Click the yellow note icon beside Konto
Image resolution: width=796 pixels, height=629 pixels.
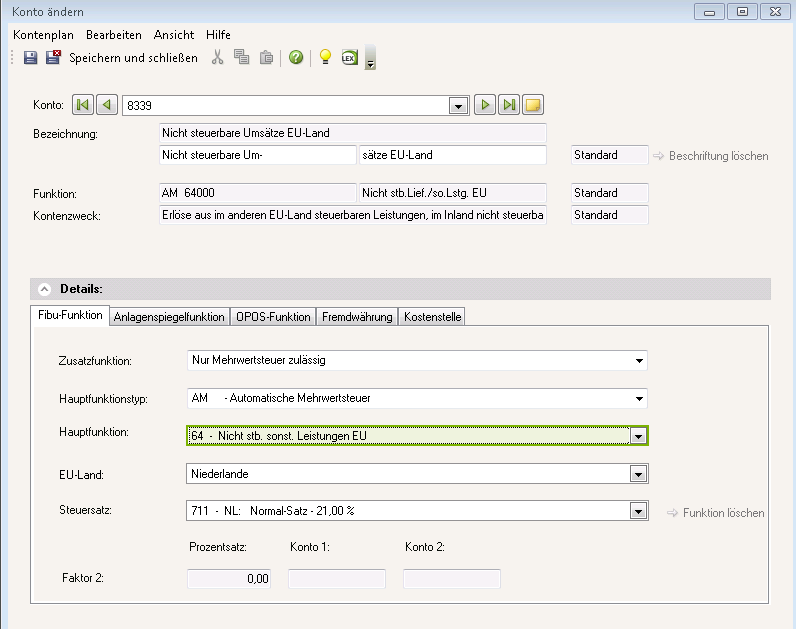click(533, 105)
